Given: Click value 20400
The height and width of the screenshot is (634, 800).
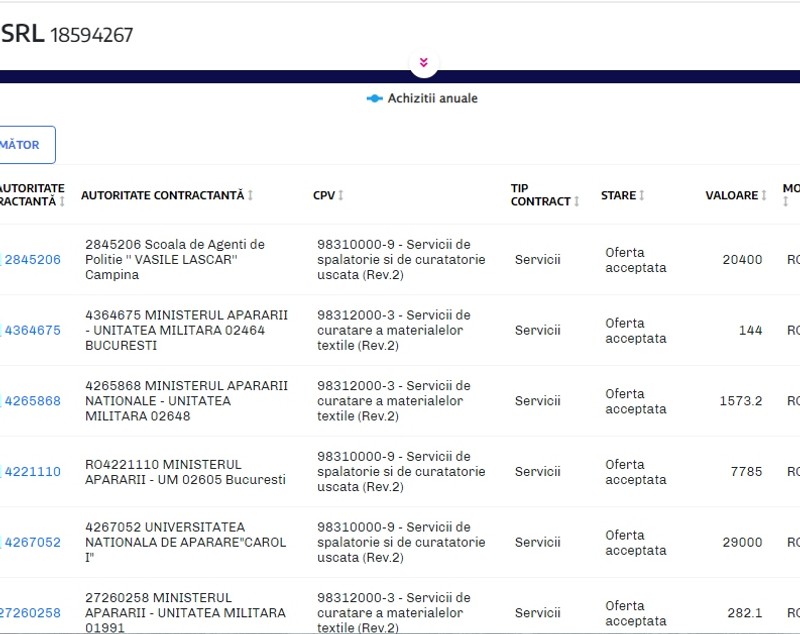Looking at the screenshot, I should (x=742, y=260).
